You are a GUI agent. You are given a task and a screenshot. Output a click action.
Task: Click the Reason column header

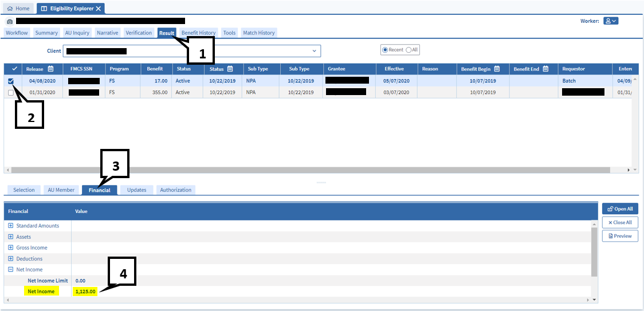click(437, 69)
